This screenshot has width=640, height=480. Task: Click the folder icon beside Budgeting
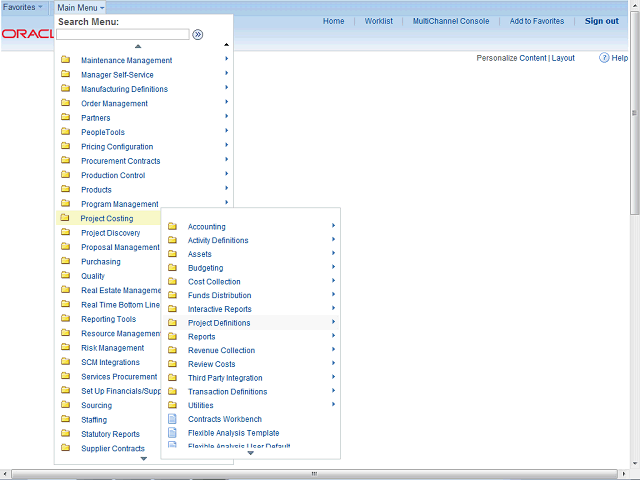point(172,268)
